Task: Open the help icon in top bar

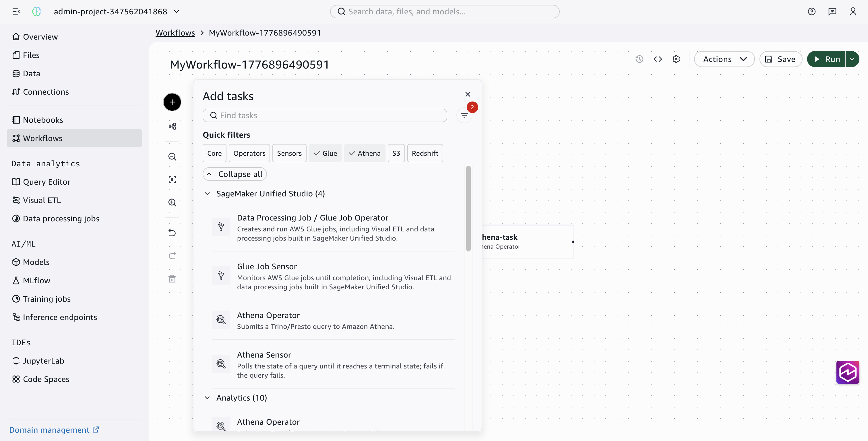Action: pos(811,12)
